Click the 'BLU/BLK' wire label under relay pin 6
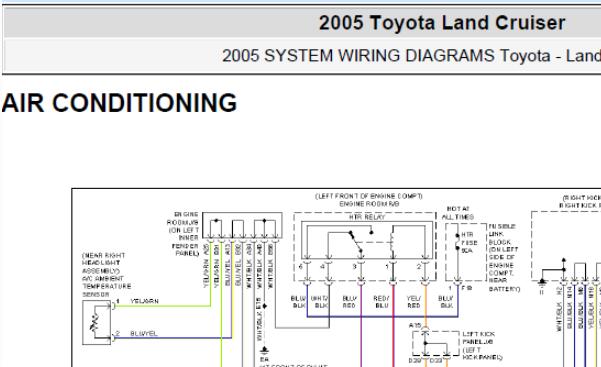Image resolution: width=601 pixels, height=367 pixels. (298, 302)
